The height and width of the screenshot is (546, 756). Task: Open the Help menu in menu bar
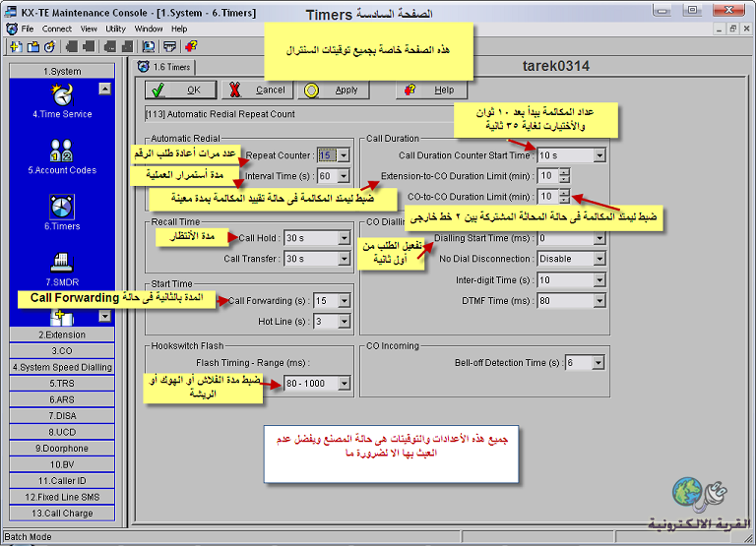pyautogui.click(x=179, y=29)
